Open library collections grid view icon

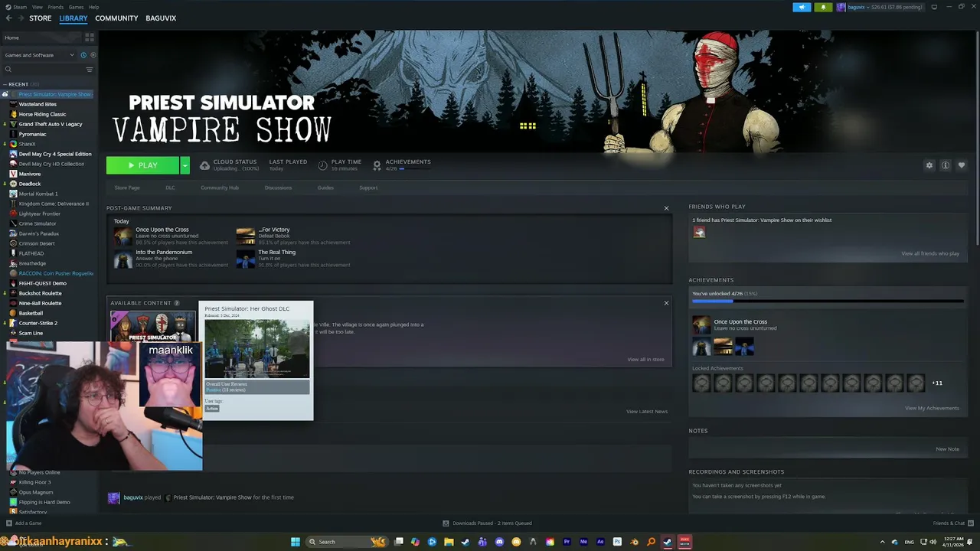pos(90,37)
